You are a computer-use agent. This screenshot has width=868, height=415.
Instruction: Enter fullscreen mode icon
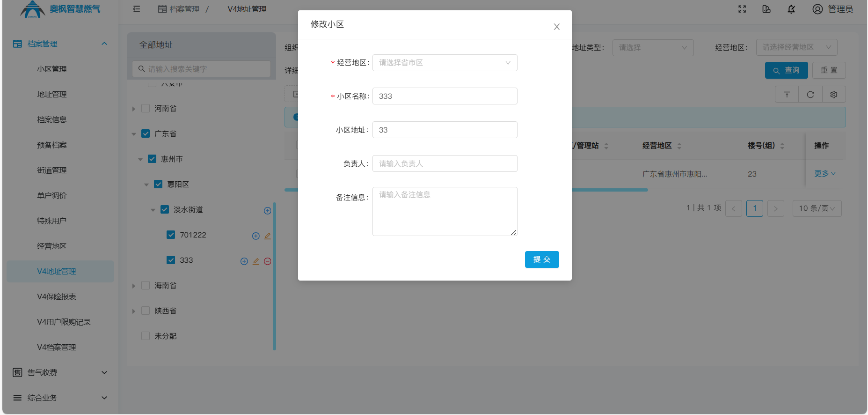(x=742, y=9)
